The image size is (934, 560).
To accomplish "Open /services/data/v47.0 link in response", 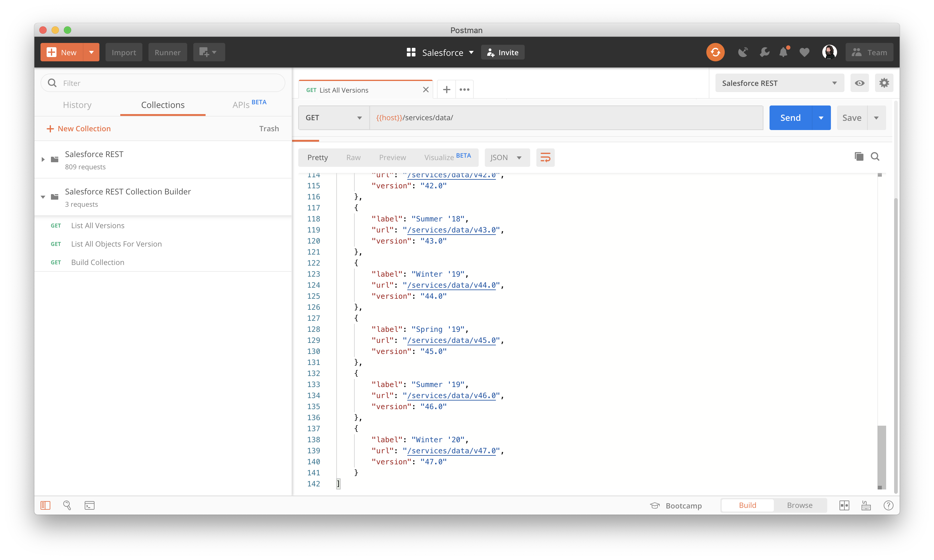I will (451, 451).
